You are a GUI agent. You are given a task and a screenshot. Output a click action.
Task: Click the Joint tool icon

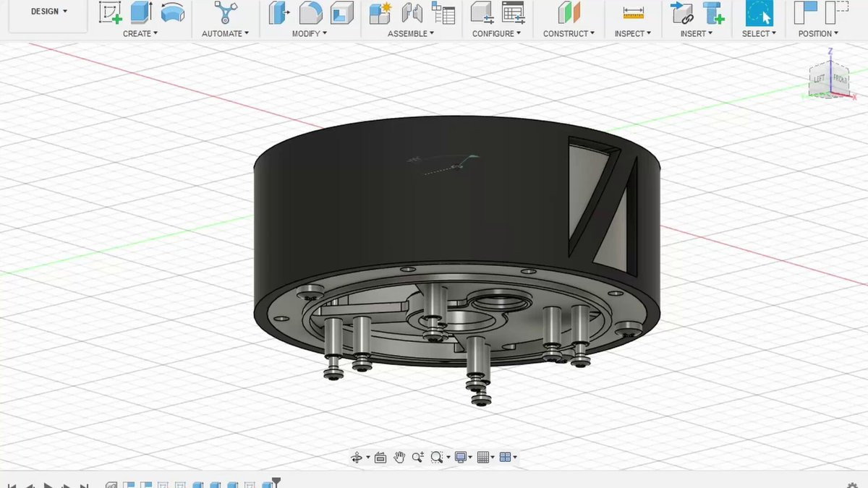412,13
